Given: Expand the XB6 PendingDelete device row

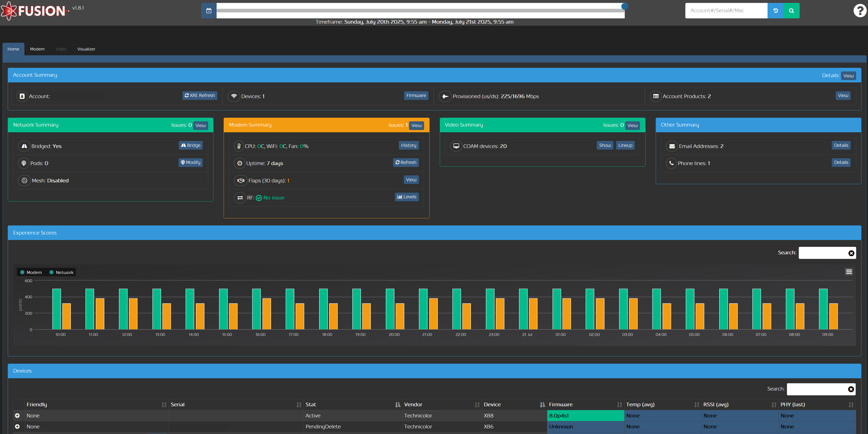Looking at the screenshot, I should click(x=17, y=426).
